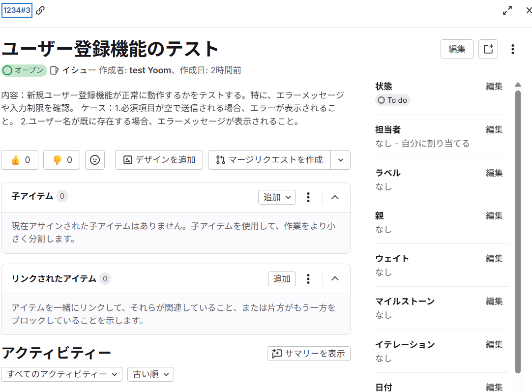Edit the 親 field
This screenshot has width=532, height=392.
point(494,216)
